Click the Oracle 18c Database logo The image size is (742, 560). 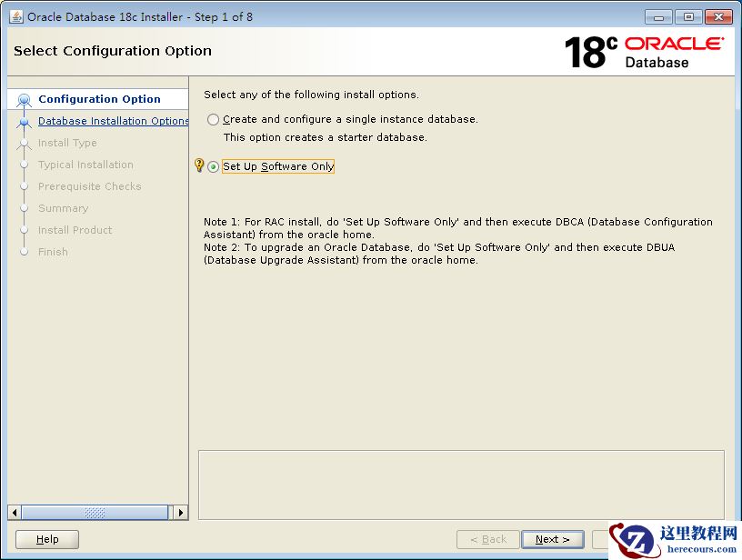click(x=644, y=52)
